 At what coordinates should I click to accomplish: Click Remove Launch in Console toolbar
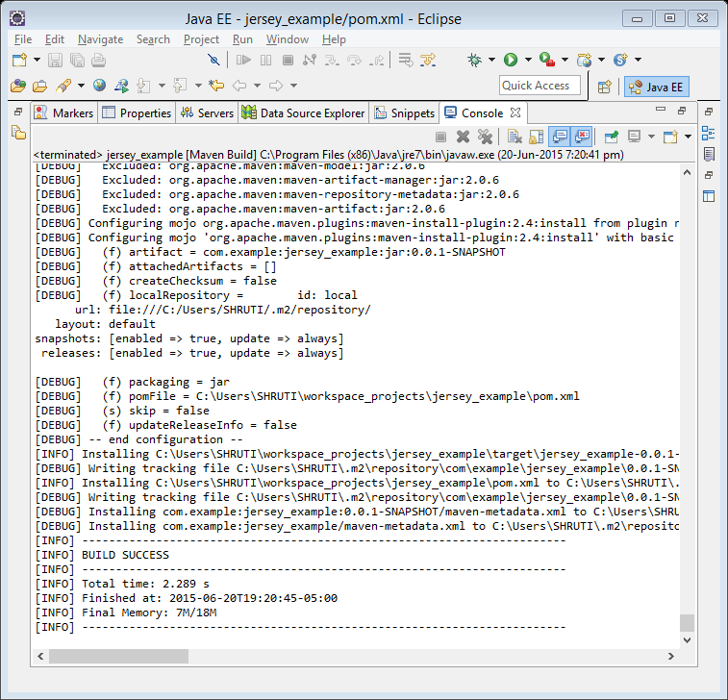click(463, 137)
